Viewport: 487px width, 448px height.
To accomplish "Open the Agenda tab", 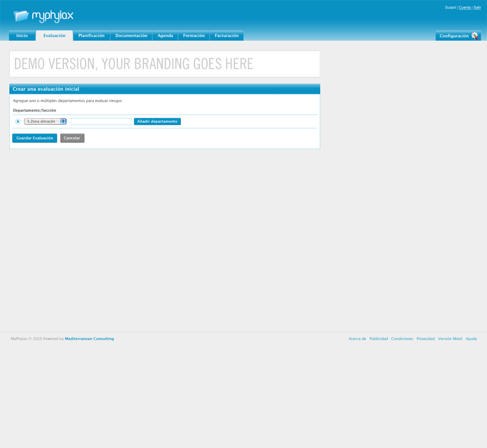I will 165,36.
